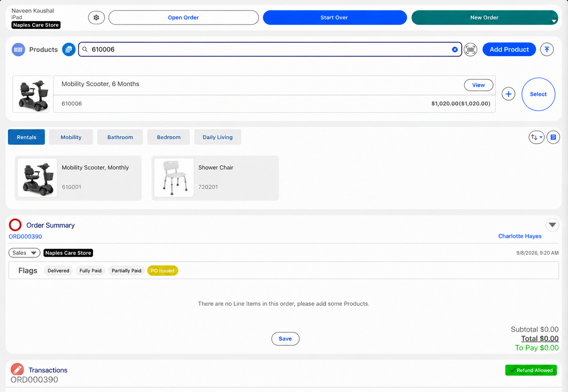Open the New Order dropdown arrow
Screen dimensions: 568x392
[554, 21]
